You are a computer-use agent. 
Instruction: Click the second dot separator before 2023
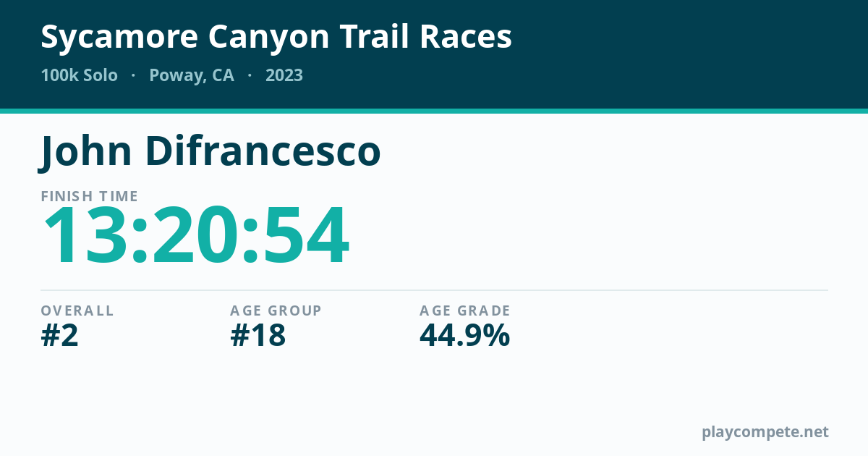(x=250, y=75)
